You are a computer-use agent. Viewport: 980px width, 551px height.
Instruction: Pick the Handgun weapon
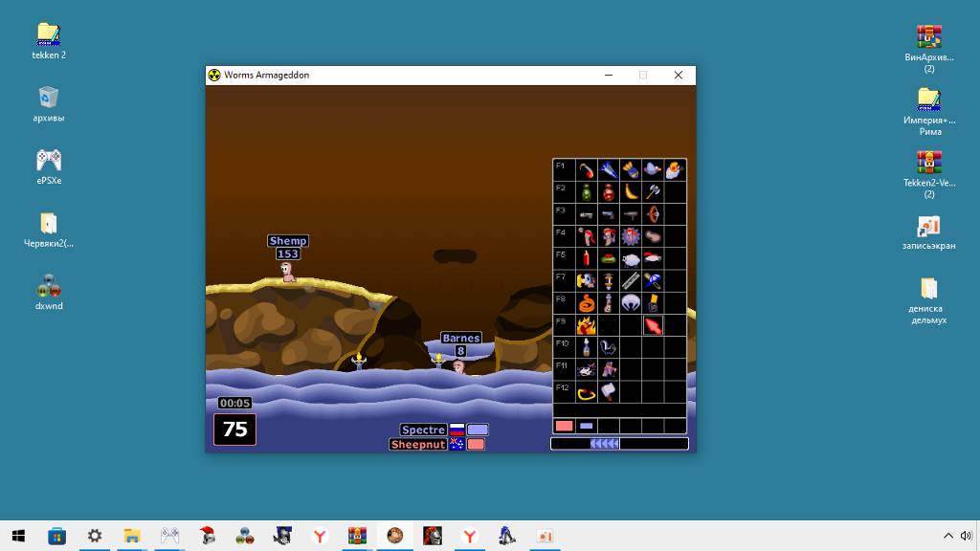[608, 214]
